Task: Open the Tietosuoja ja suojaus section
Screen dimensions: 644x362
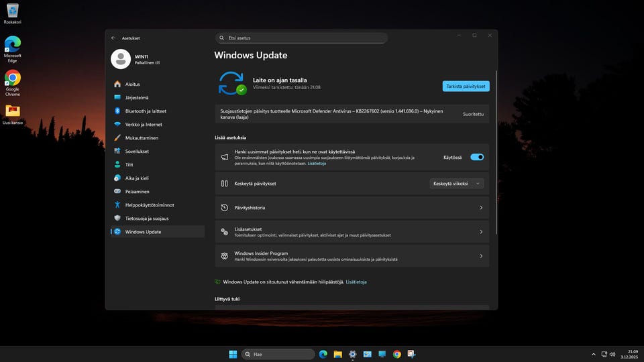Action: 146,219
